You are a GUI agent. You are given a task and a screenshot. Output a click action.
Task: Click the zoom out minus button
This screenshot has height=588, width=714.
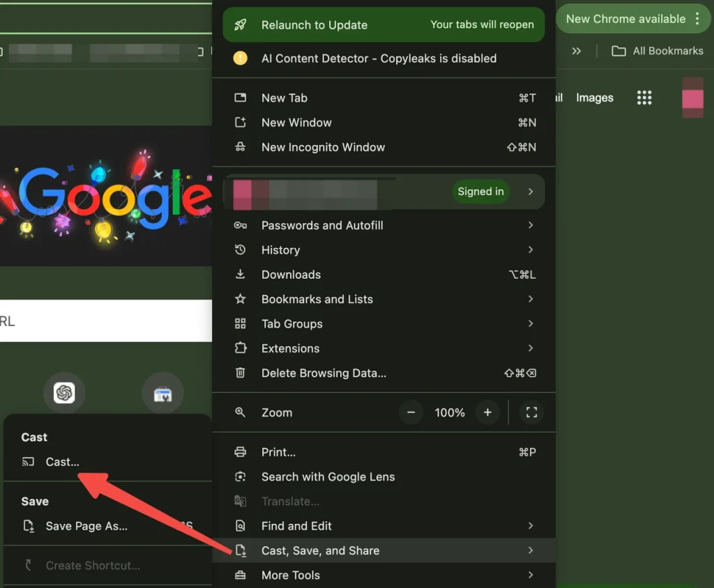pos(411,412)
